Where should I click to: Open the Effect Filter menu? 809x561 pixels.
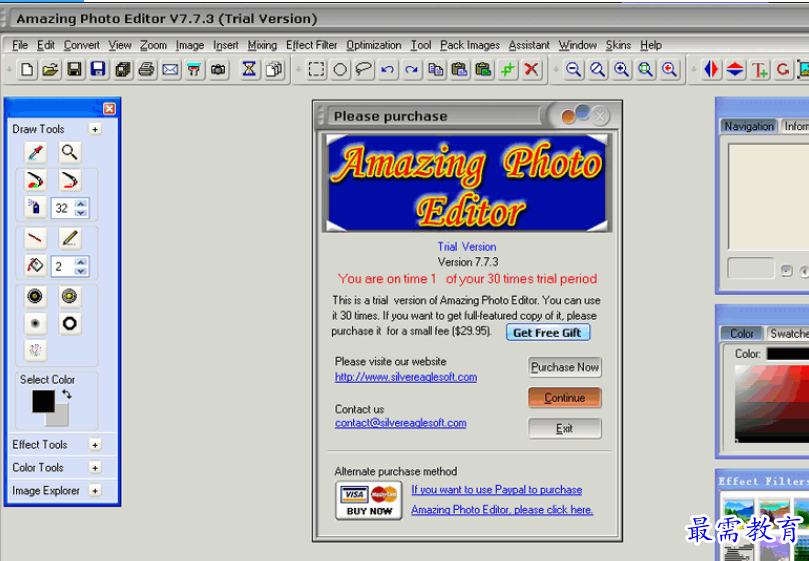pos(311,45)
